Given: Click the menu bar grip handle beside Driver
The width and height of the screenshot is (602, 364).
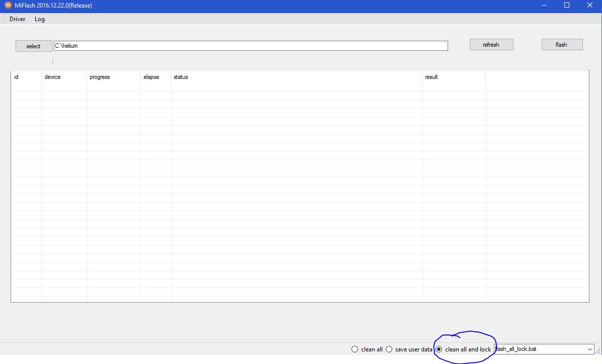Looking at the screenshot, I should click(4, 19).
